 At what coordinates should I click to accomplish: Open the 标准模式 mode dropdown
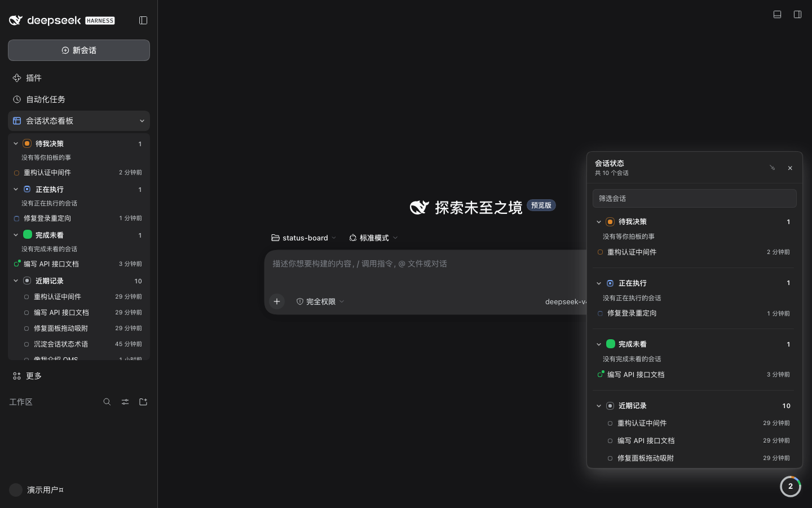point(373,238)
